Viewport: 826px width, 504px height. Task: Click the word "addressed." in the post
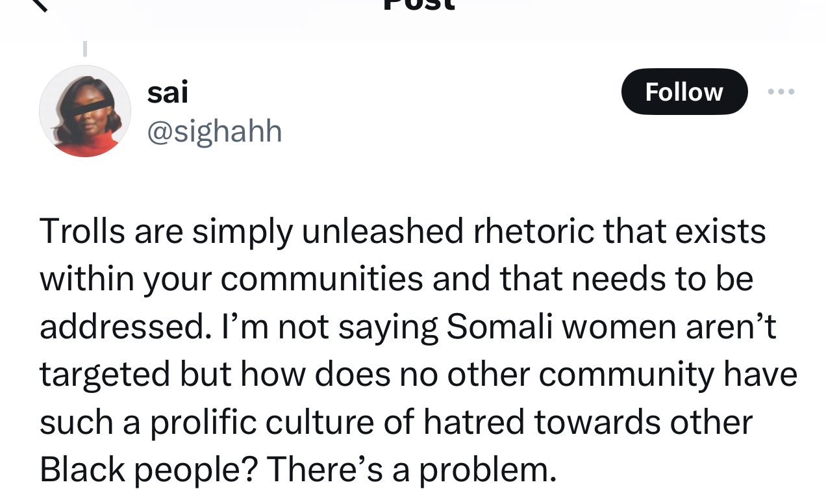coord(125,327)
